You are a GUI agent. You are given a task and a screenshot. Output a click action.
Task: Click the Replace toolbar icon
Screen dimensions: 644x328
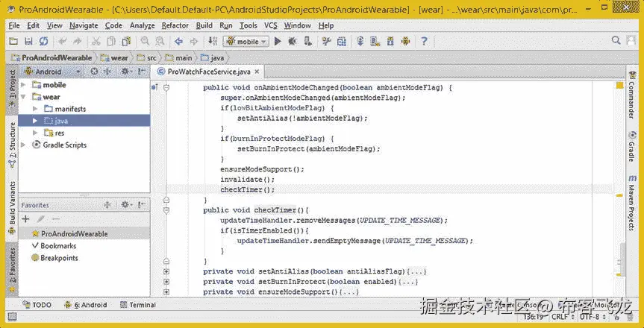[160, 41]
